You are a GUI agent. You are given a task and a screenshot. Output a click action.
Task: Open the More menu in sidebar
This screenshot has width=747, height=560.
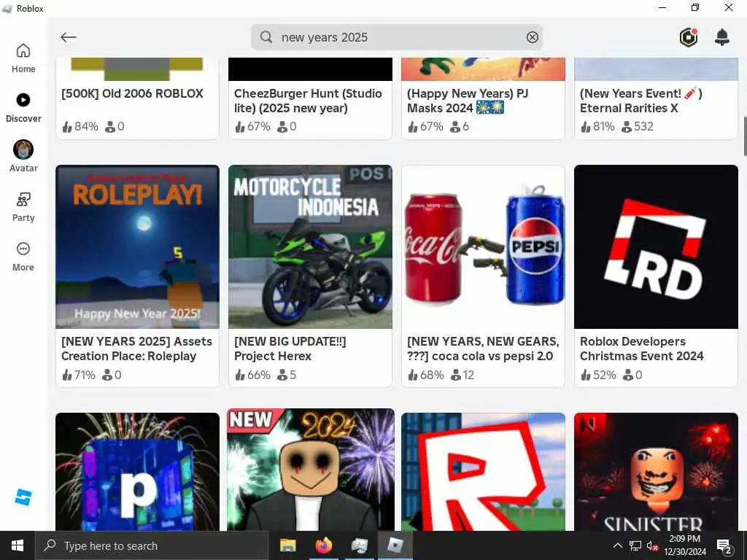(x=23, y=257)
